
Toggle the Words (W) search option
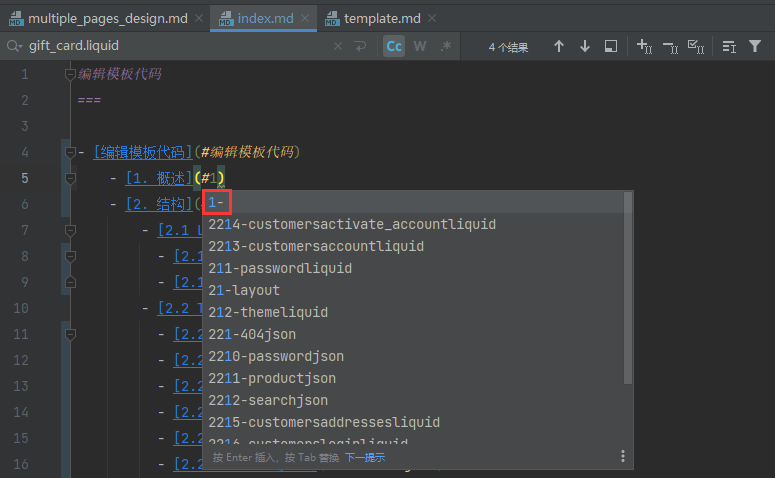coord(420,47)
